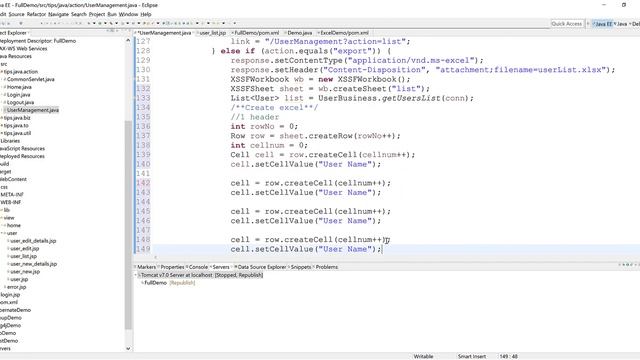Open Home.java in explorer

point(19,87)
